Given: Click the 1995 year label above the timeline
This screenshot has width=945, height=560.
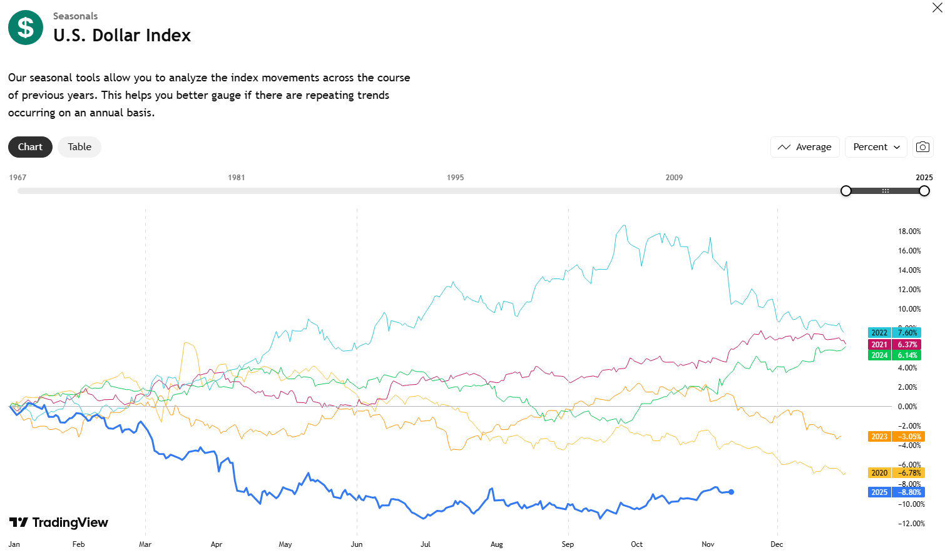Looking at the screenshot, I should coord(455,177).
